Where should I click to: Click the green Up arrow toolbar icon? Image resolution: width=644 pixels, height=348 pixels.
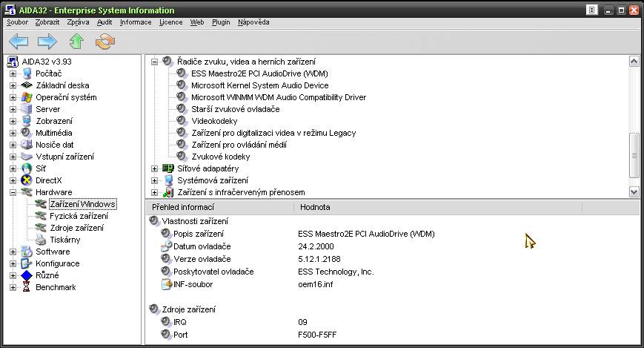point(76,42)
